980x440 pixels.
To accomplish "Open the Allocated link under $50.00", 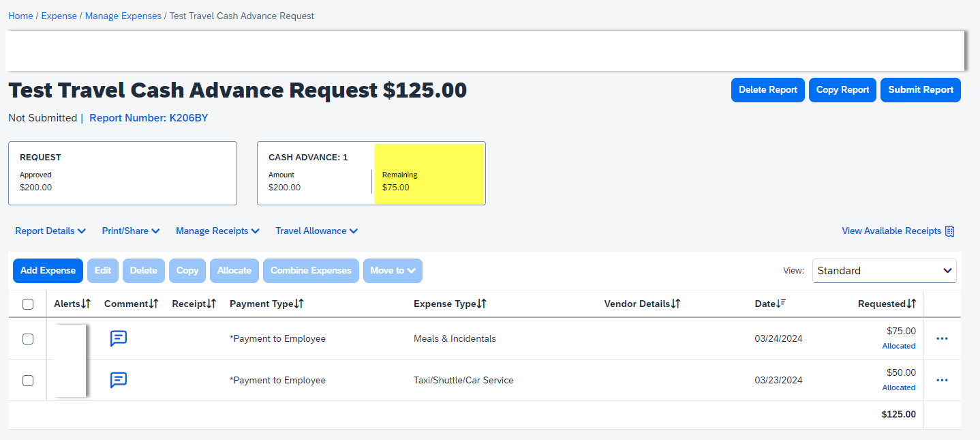I will 899,387.
